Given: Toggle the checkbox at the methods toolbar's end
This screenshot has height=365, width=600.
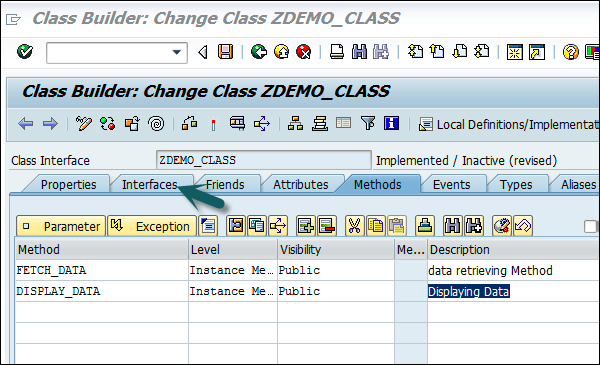Looking at the screenshot, I should (x=590, y=226).
